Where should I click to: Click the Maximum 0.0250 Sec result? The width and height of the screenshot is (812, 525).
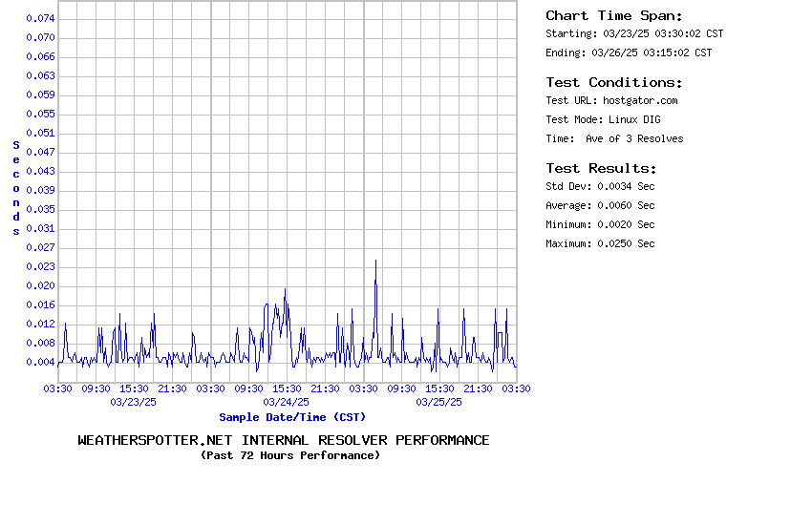(600, 243)
